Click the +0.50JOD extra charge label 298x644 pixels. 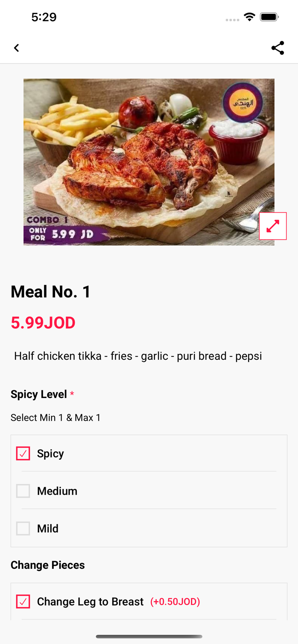tap(175, 602)
